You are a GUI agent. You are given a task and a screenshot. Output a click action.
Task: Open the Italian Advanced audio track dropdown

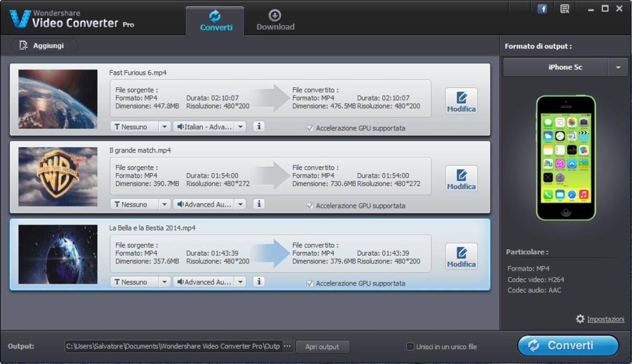point(241,126)
